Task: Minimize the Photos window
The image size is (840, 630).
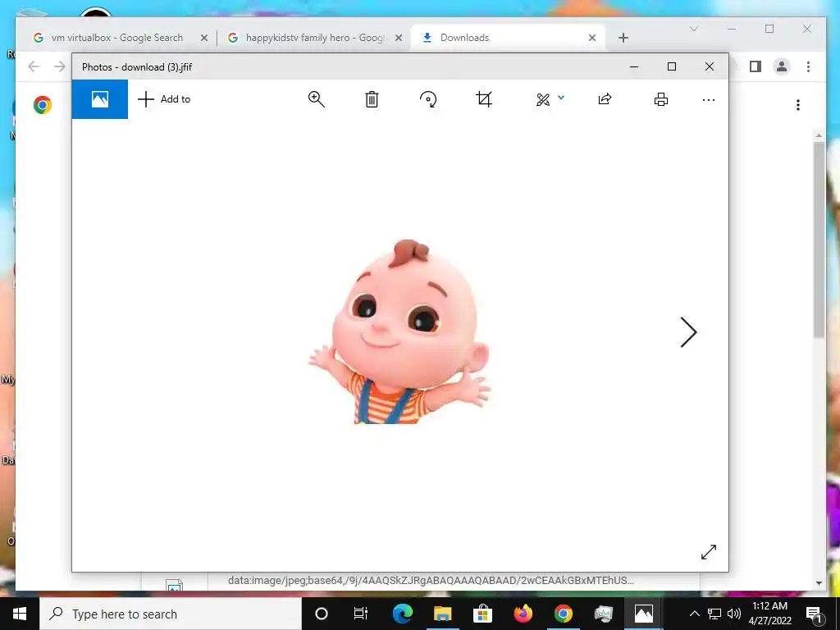Action: point(634,66)
